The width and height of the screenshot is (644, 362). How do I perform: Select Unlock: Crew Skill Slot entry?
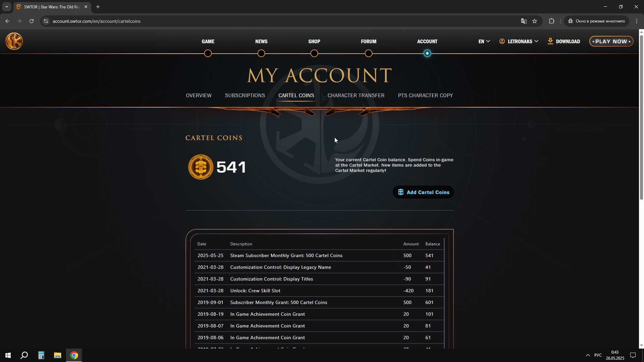[x=255, y=291]
